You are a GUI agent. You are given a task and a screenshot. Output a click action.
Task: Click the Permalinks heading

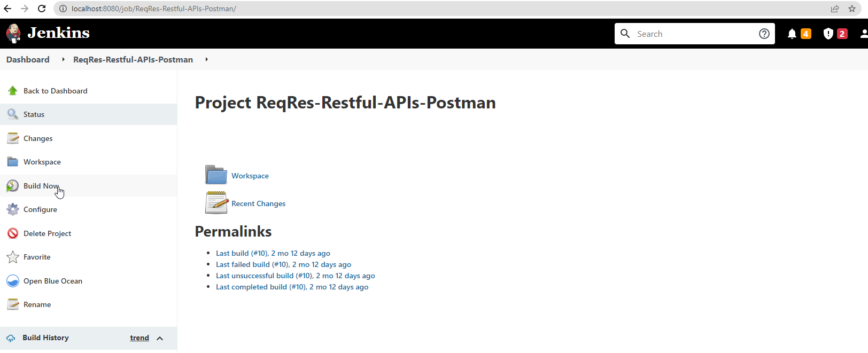[233, 231]
